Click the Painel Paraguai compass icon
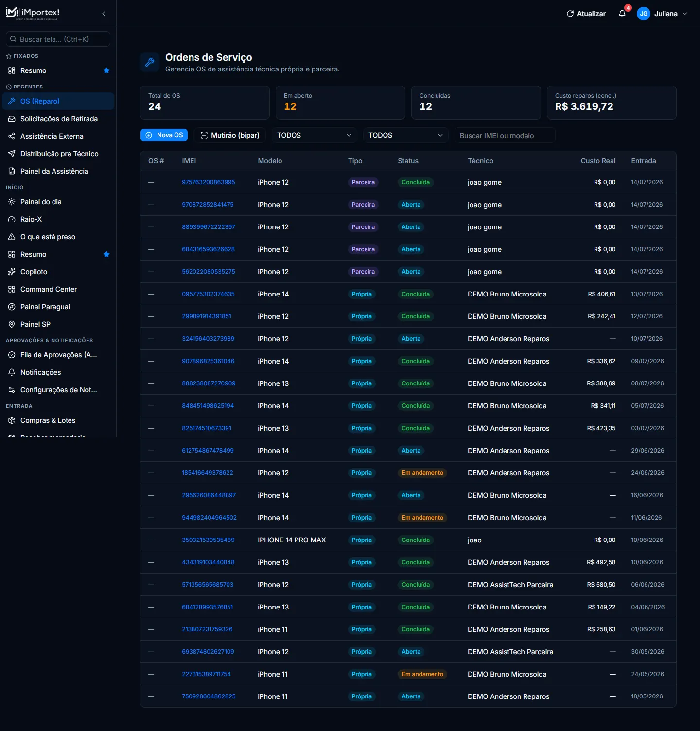Viewport: 700px width, 731px height. [x=12, y=307]
